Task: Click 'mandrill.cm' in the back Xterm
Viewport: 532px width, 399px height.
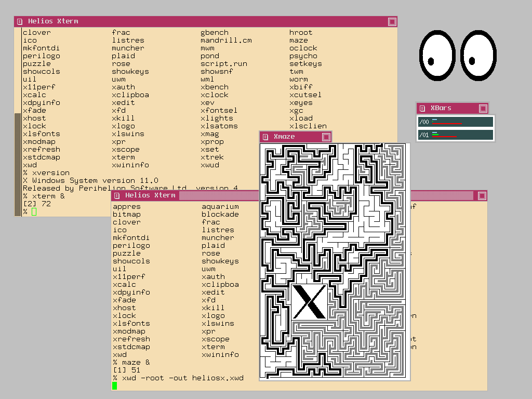Action: coord(226,41)
